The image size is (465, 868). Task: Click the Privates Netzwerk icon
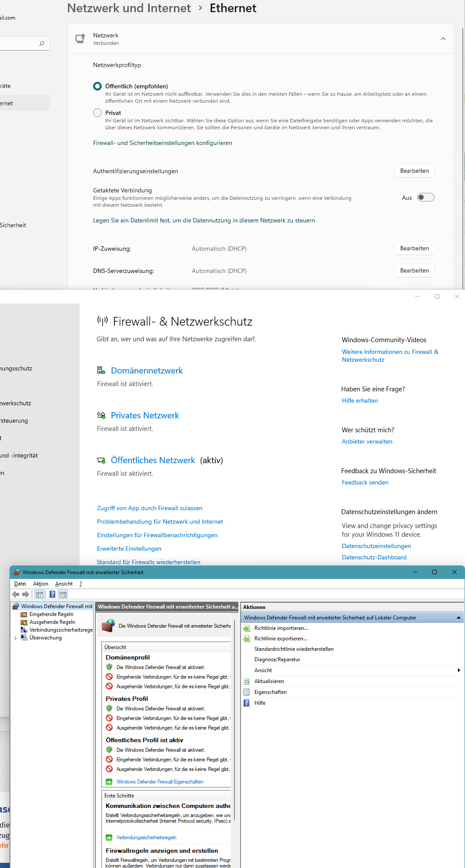[x=101, y=415]
